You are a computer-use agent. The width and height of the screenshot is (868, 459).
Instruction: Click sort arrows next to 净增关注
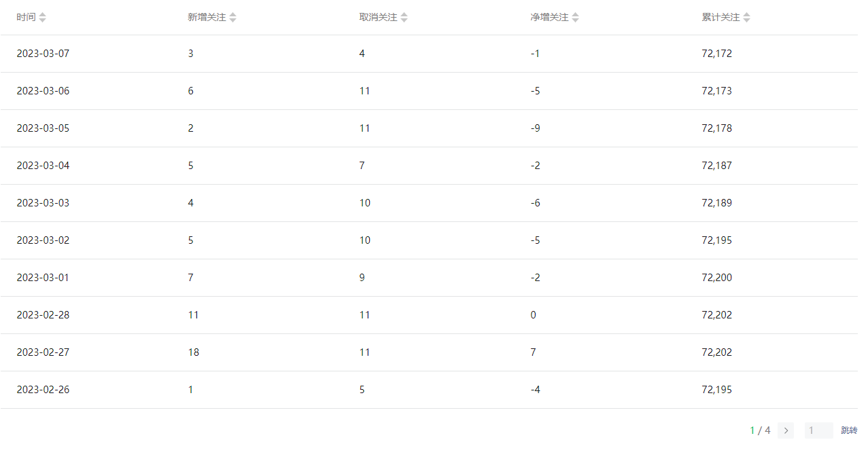576,18
